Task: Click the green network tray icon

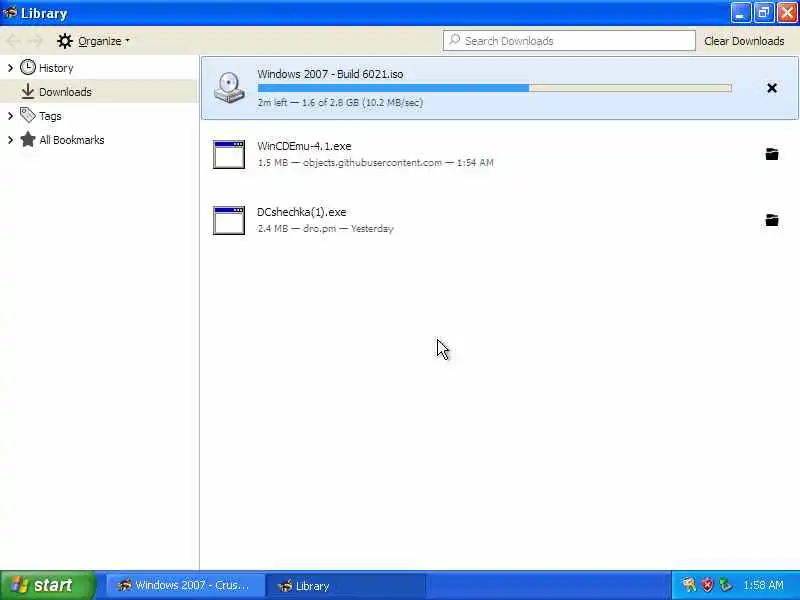Action: (x=725, y=585)
